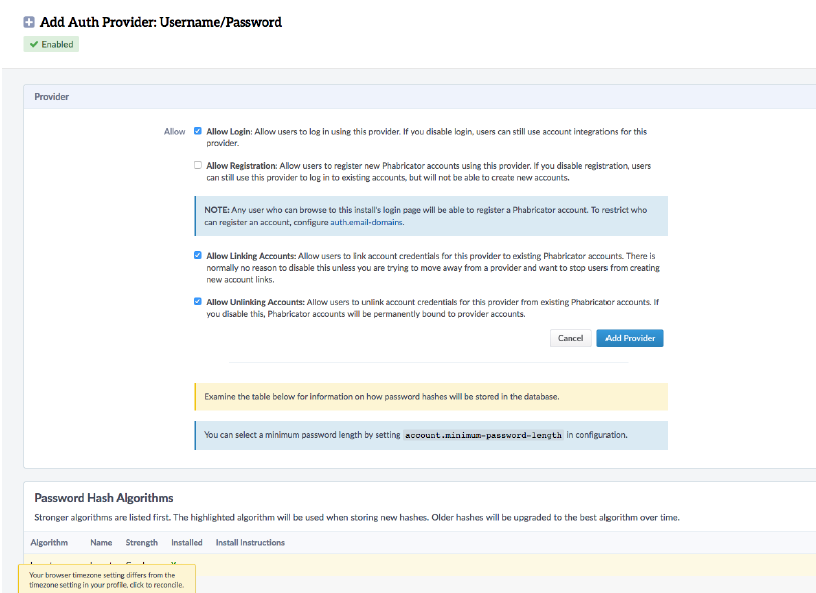Uncheck the Allow Linking Accounts checkbox
The height and width of the screenshot is (593, 816).
198,255
